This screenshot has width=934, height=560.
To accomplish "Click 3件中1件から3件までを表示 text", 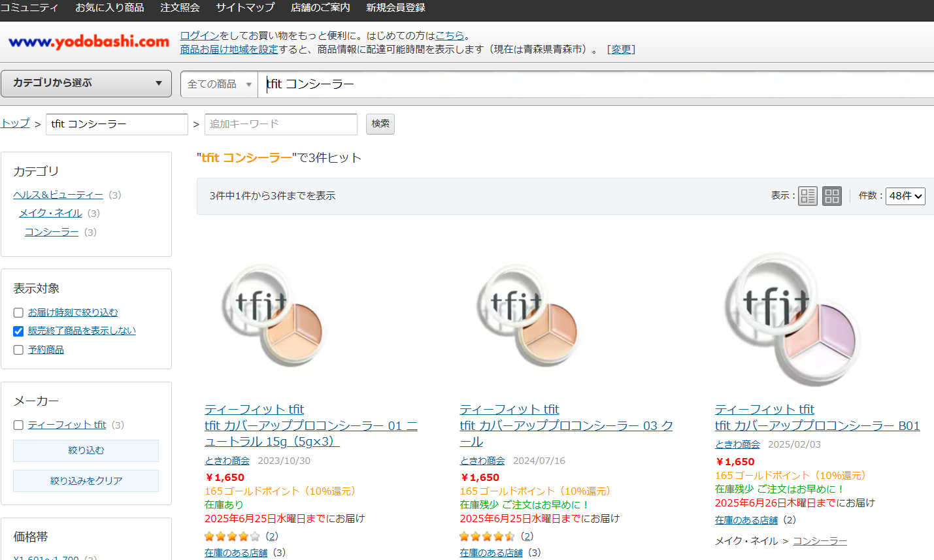I will tap(273, 196).
